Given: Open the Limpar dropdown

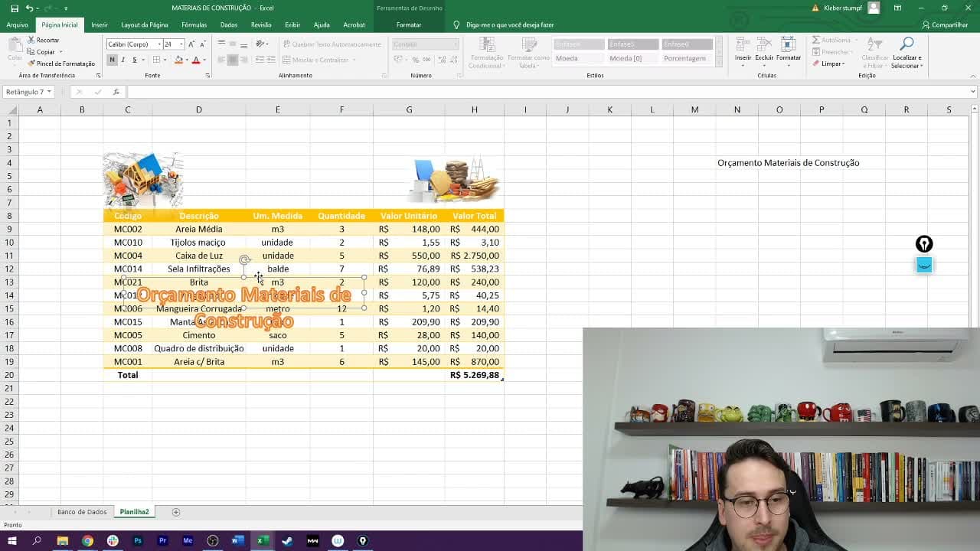Looking at the screenshot, I should pos(832,64).
